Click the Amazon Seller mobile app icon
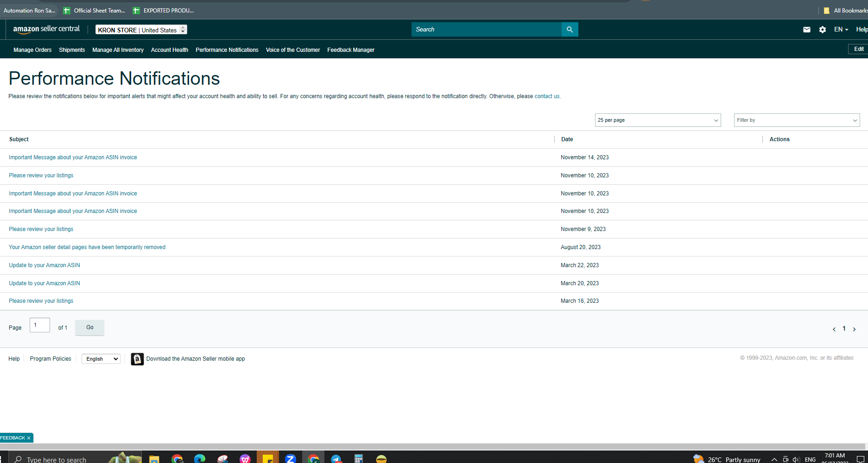The width and height of the screenshot is (868, 463). point(137,359)
